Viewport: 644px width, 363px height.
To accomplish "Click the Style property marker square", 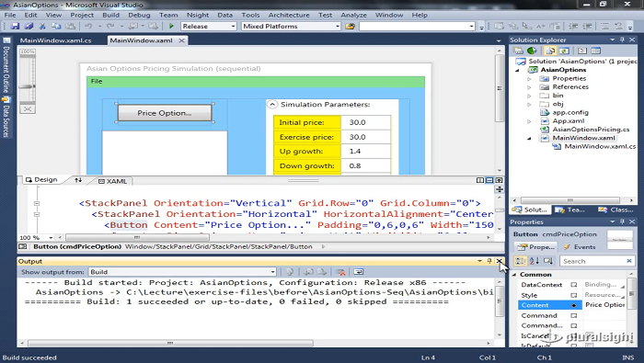I will pos(574,295).
